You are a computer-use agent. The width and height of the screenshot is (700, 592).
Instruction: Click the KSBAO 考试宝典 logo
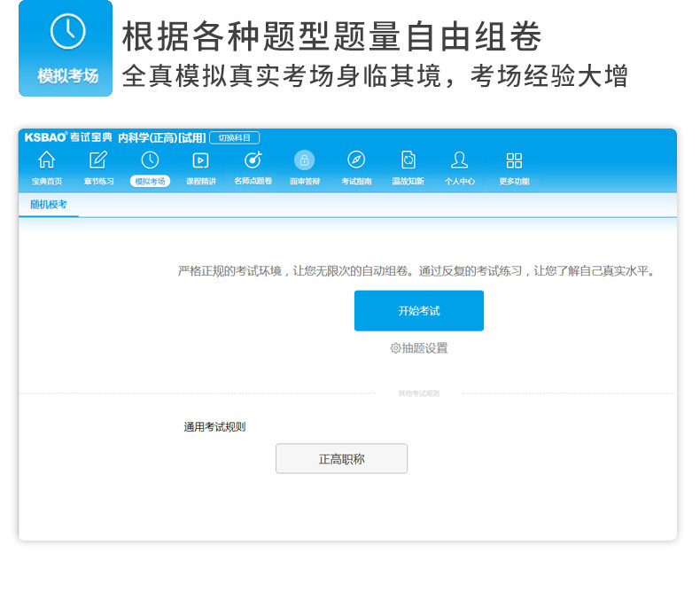pyautogui.click(x=68, y=137)
